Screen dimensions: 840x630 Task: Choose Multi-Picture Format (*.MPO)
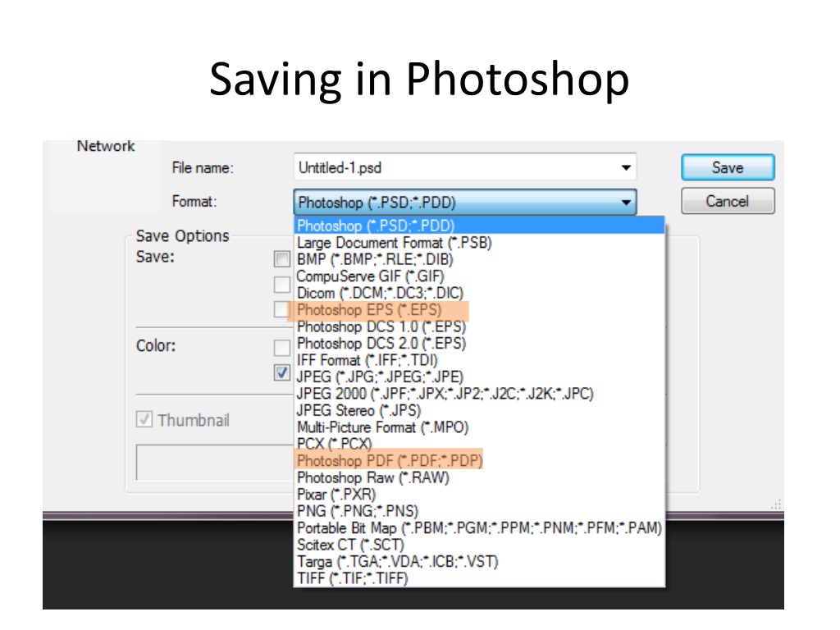[479, 427]
